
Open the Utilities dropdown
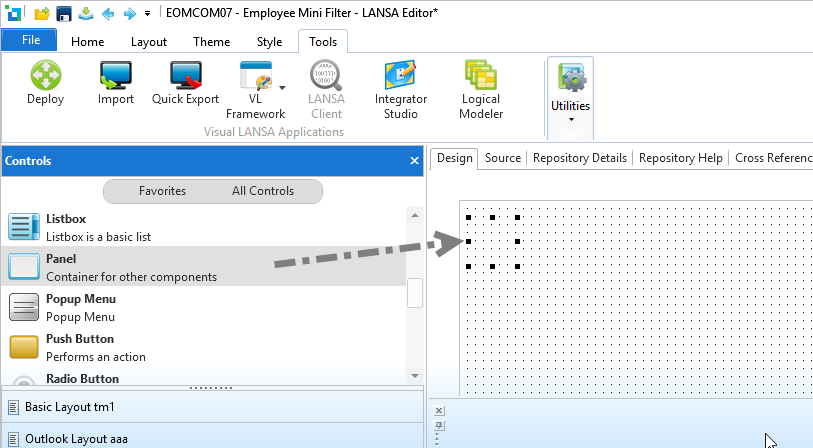[570, 99]
